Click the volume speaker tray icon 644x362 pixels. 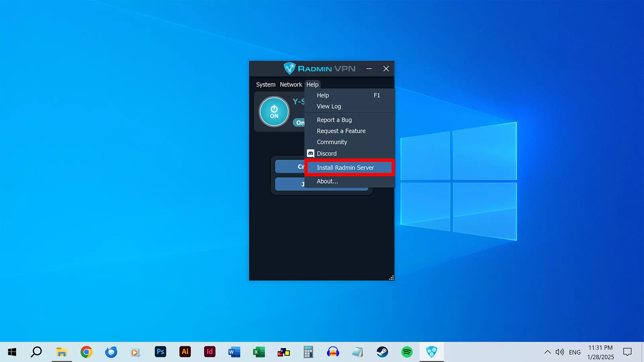click(559, 352)
